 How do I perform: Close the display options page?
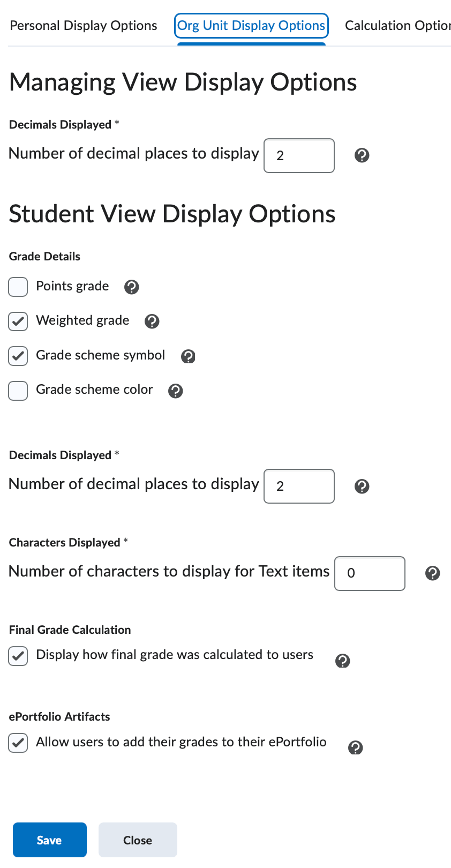tap(138, 840)
